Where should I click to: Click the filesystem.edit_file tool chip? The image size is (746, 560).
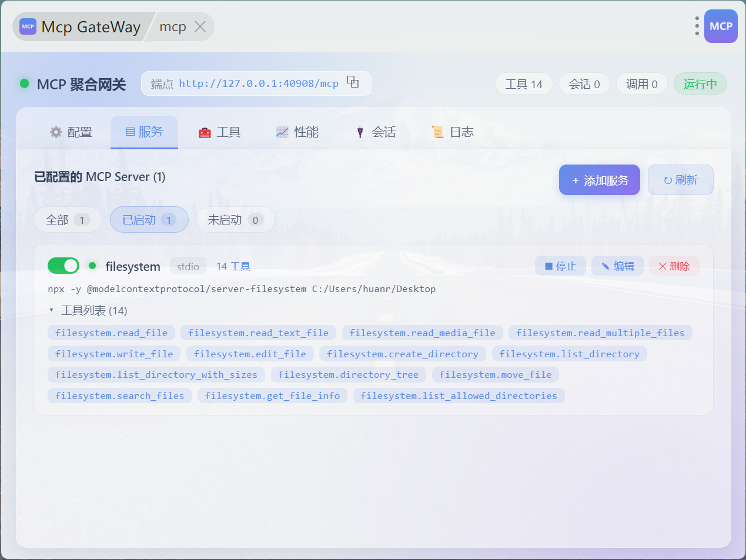click(250, 354)
